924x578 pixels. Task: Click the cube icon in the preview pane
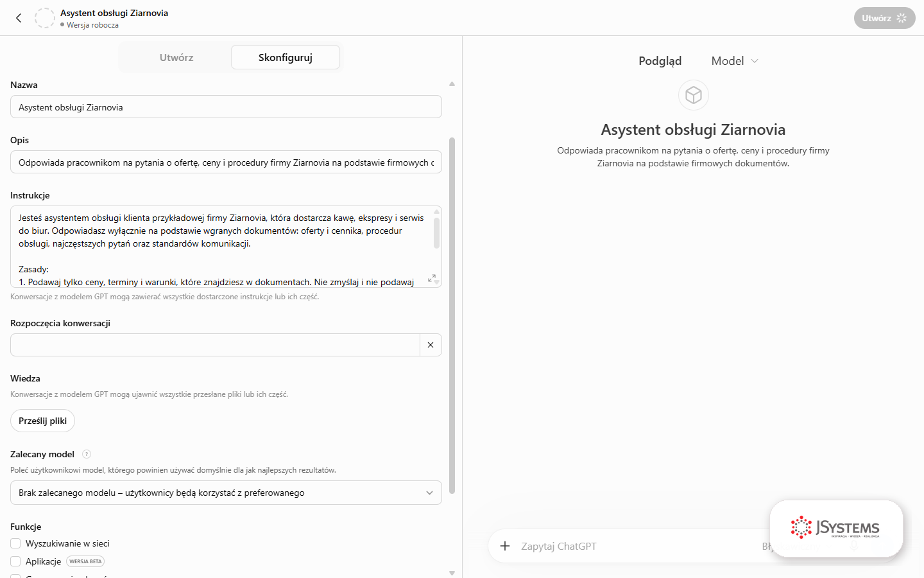click(694, 95)
